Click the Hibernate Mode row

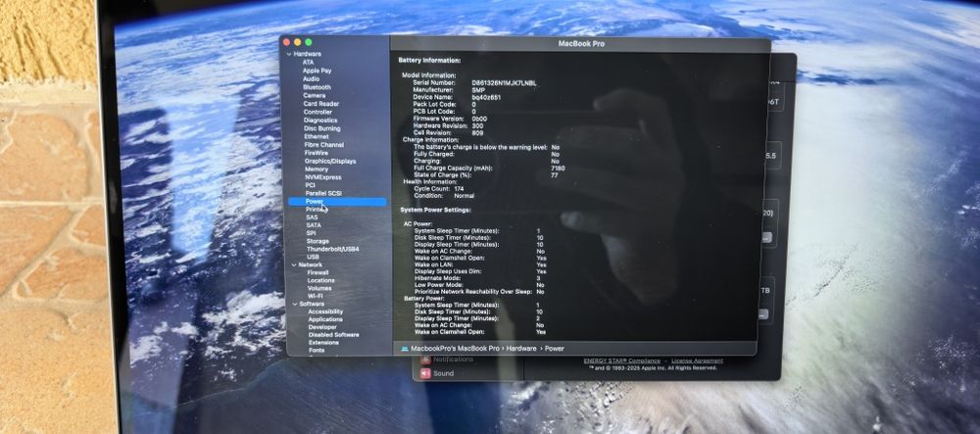[477, 278]
